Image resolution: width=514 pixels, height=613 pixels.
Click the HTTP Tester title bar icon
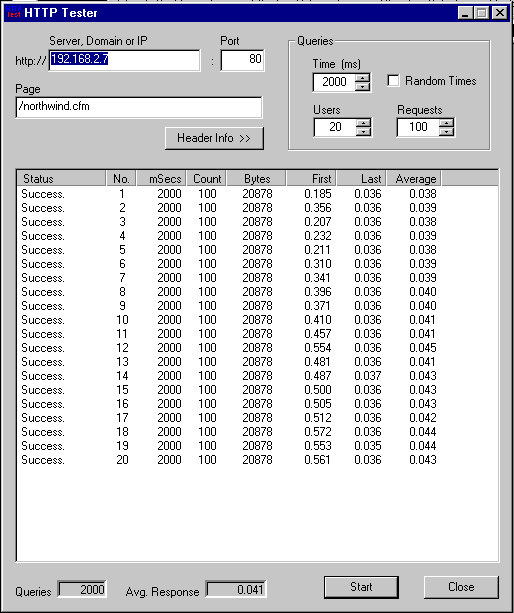point(13,12)
